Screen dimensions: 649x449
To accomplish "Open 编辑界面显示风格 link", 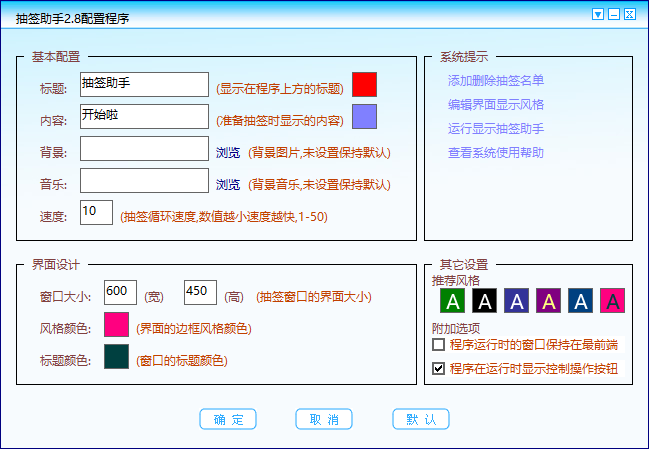I will (496, 104).
